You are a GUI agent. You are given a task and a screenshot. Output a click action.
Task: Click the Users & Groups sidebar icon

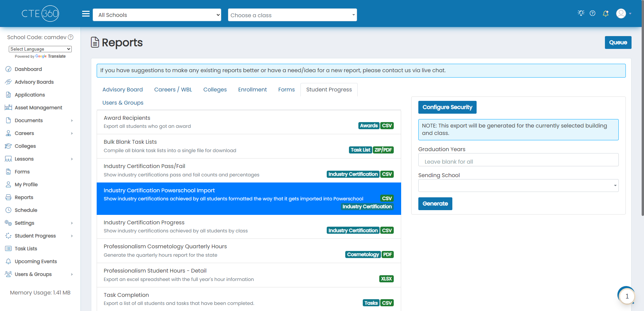(8, 274)
